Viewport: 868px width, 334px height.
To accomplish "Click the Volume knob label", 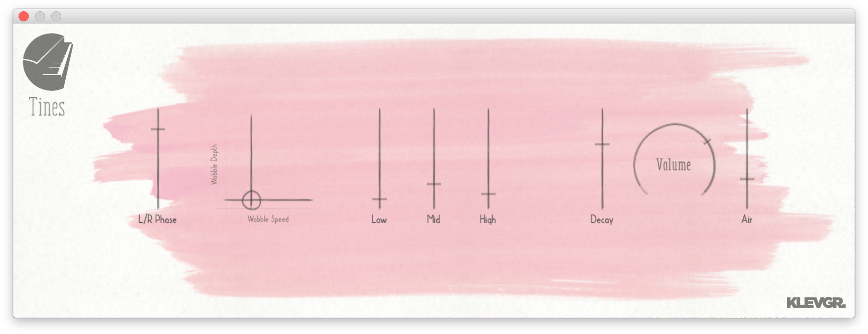I will pyautogui.click(x=674, y=165).
